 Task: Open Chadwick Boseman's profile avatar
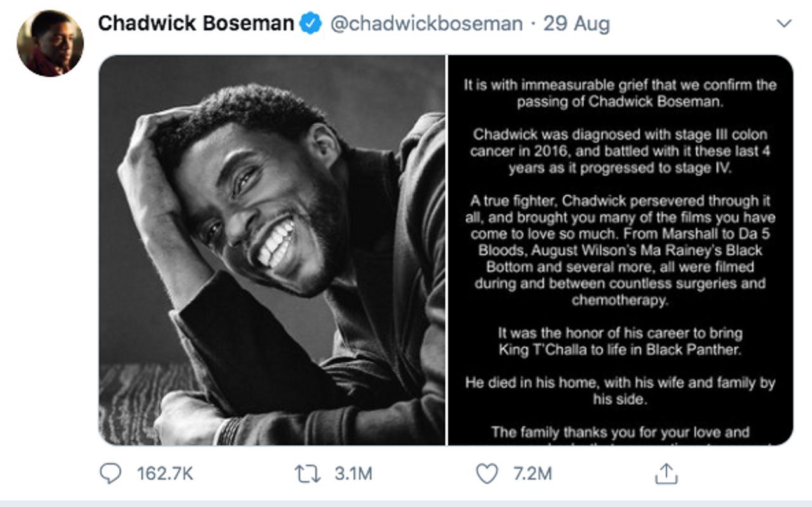click(x=50, y=43)
